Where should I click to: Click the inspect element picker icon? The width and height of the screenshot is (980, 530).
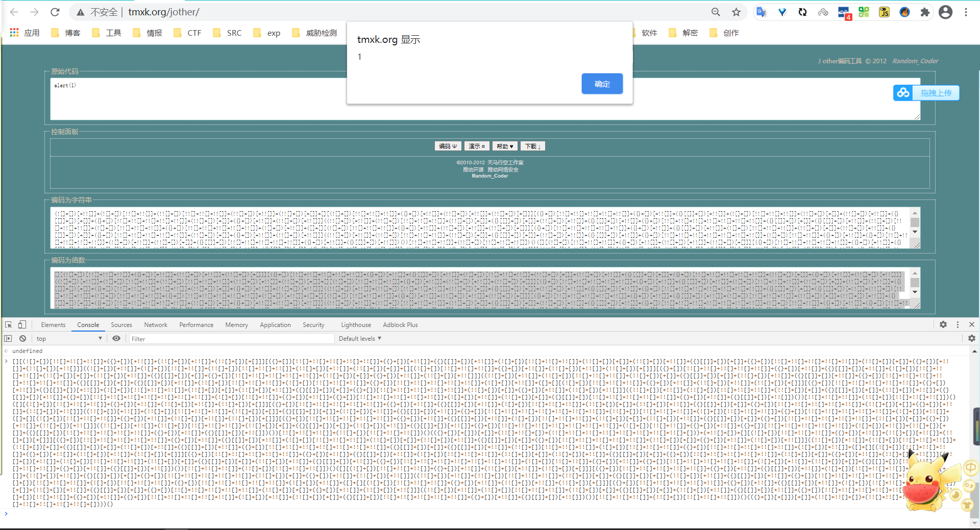tap(8, 324)
